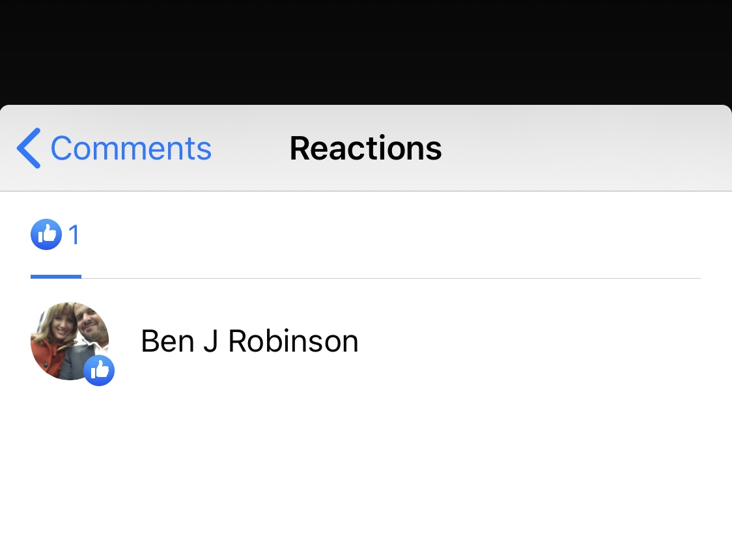Tap the name Ben J Robinson
Screen dimensions: 732x560
[250, 341]
